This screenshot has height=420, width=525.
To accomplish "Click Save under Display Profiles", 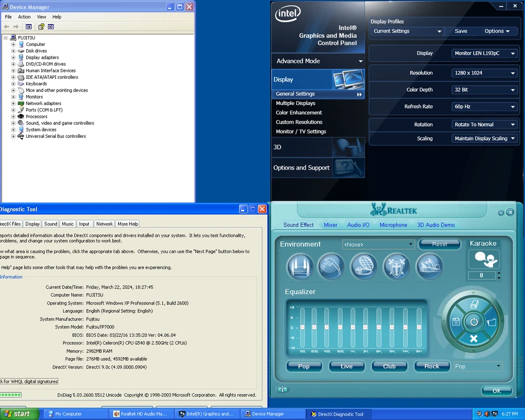I will (x=461, y=31).
